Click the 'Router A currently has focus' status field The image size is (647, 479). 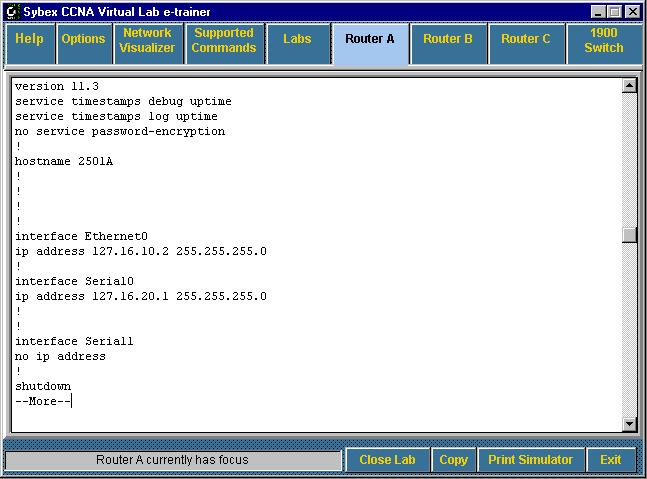(172, 460)
